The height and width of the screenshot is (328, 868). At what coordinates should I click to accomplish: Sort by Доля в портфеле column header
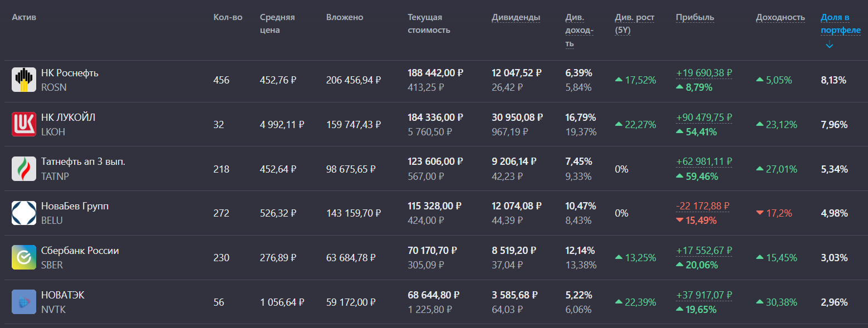840,24
